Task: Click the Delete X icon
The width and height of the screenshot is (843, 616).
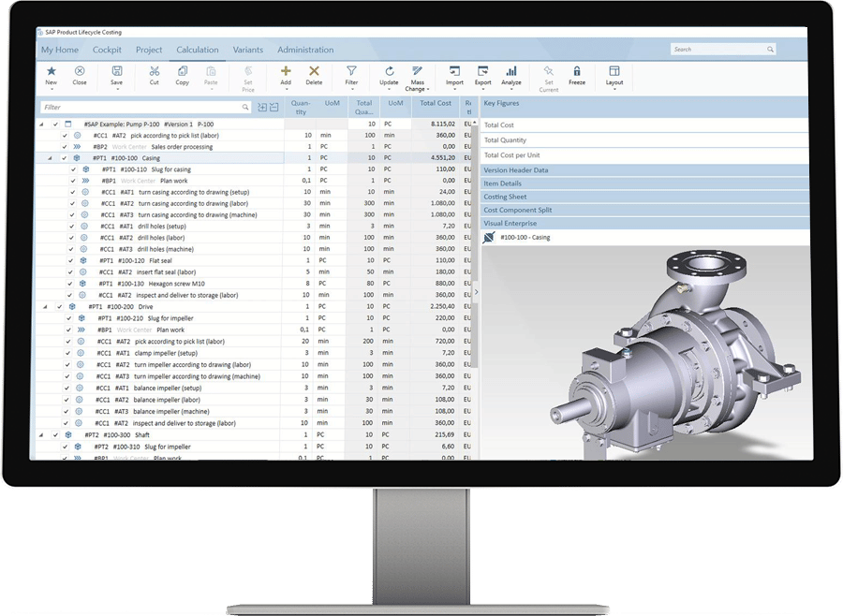Action: (x=314, y=71)
